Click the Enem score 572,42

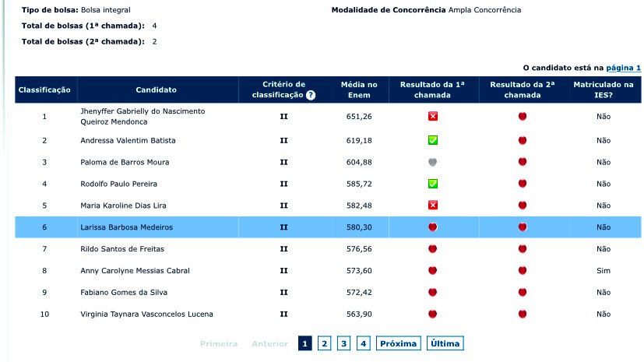point(359,293)
